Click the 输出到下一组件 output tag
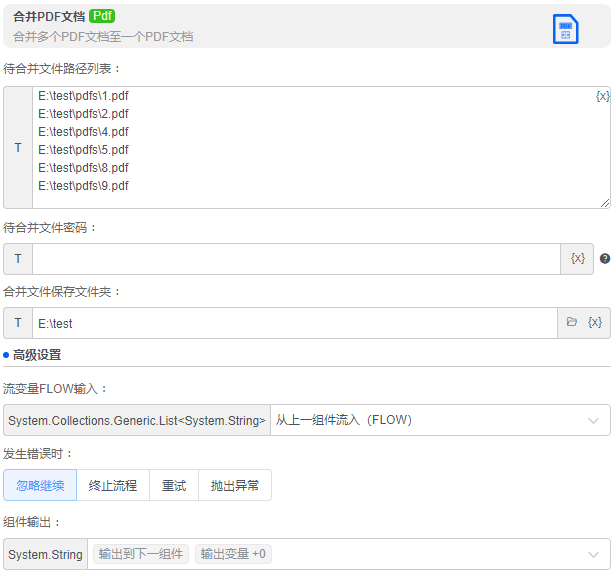 (x=140, y=554)
